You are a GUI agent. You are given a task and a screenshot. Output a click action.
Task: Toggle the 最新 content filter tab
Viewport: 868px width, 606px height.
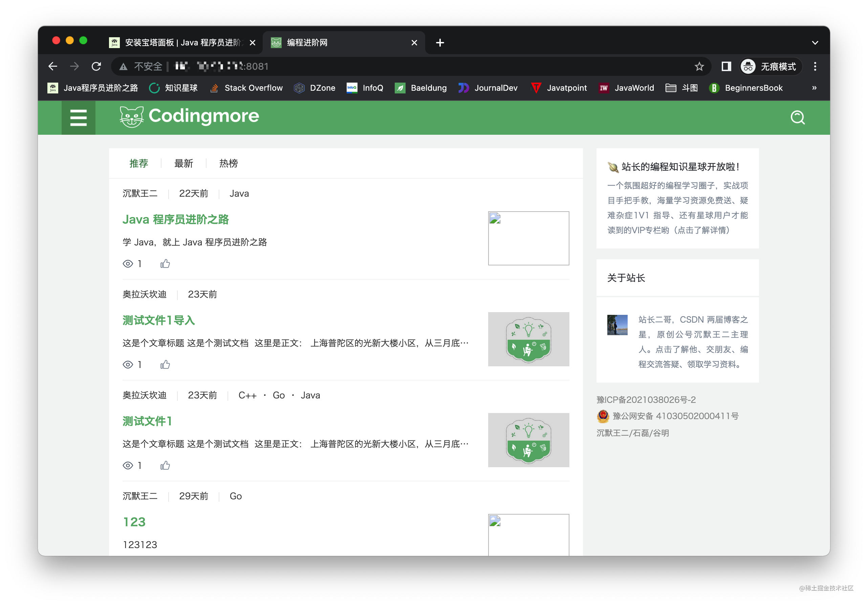(x=183, y=164)
